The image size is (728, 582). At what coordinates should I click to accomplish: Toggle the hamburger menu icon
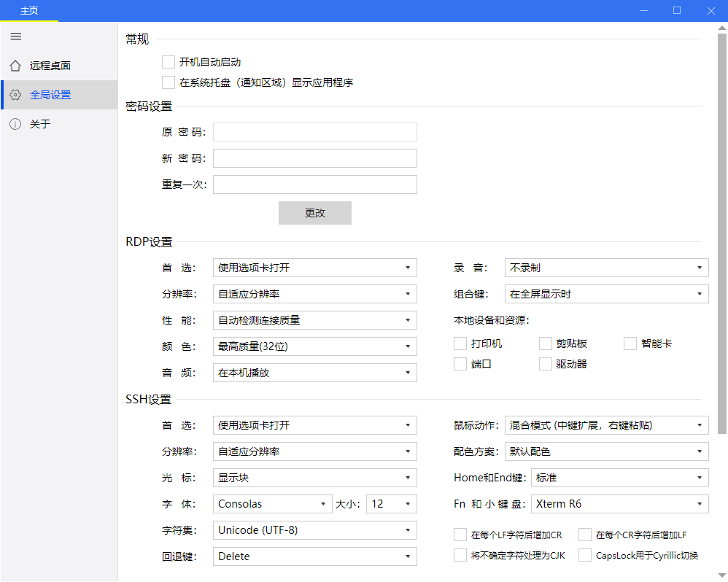(x=16, y=36)
